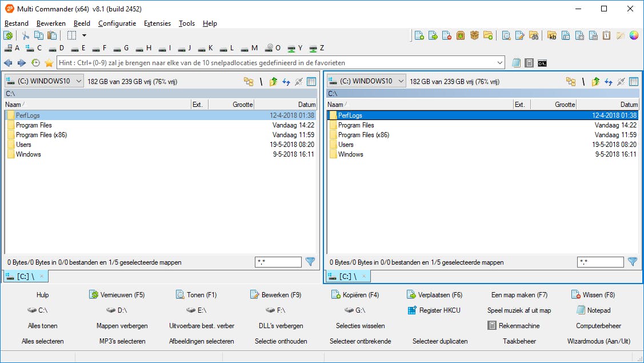The image size is (644, 363).
Task: Click the view file magnifier icon
Action: coord(506,36)
